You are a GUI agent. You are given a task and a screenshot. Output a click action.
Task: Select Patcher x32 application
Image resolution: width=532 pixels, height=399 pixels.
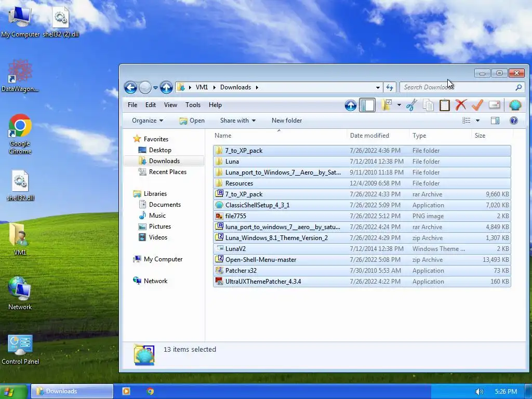362,270
